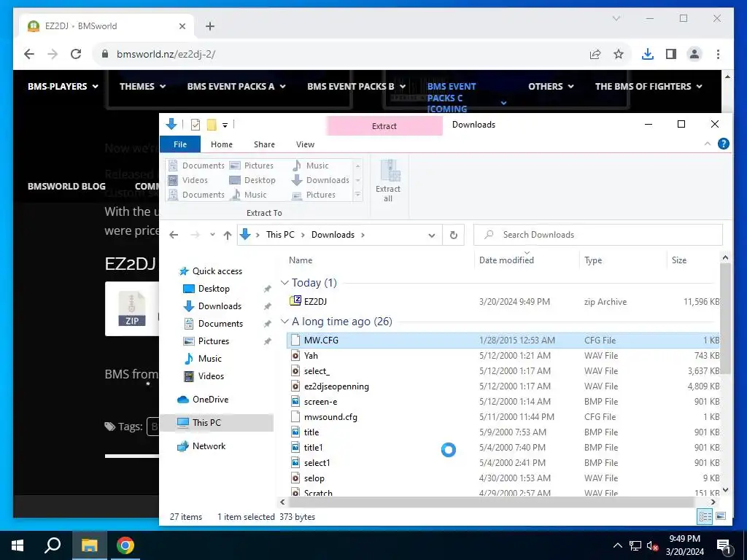The image size is (747, 560).
Task: Open BMS EVENT PACKS B menu
Action: pyautogui.click(x=356, y=86)
